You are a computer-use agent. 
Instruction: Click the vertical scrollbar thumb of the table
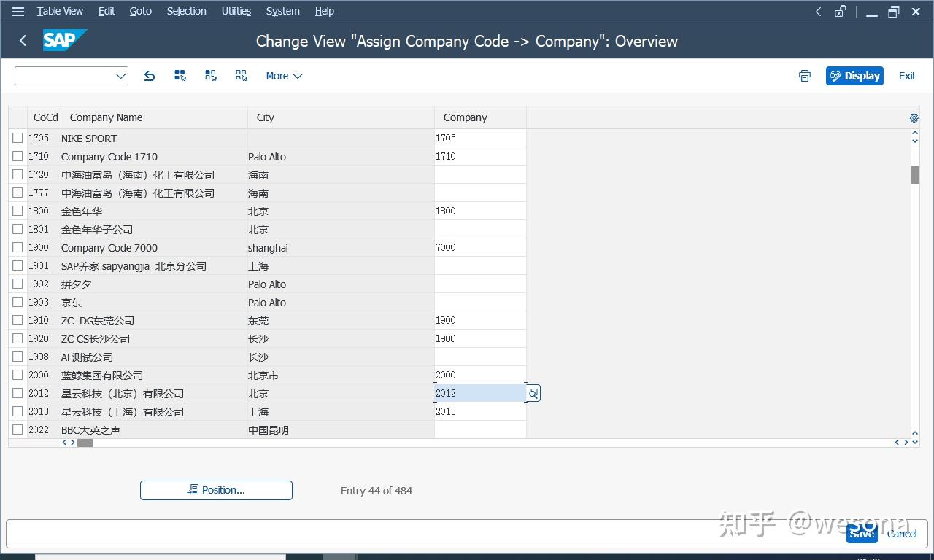click(x=914, y=175)
